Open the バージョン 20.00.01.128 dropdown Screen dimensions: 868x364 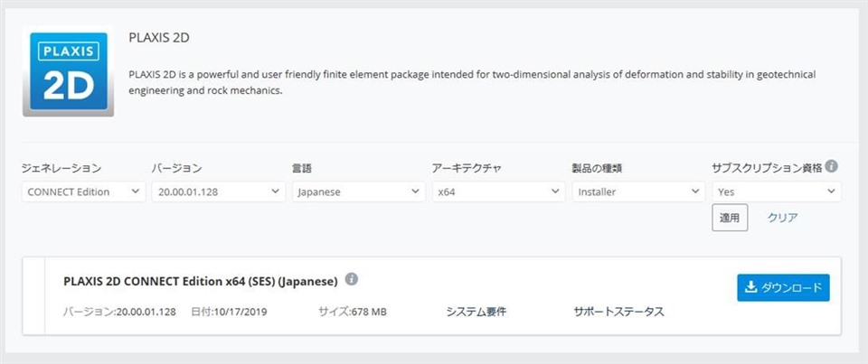[x=216, y=191]
